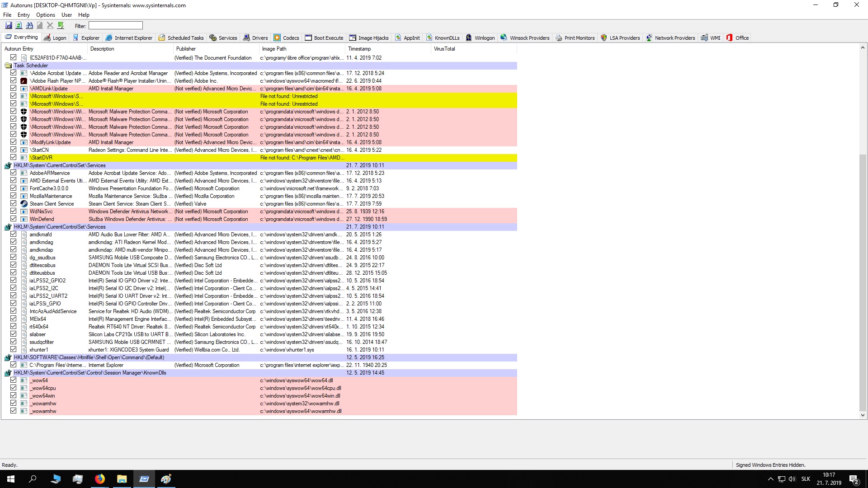Toggle the \StartDVR task checkbox
The image size is (868, 488).
point(13,158)
